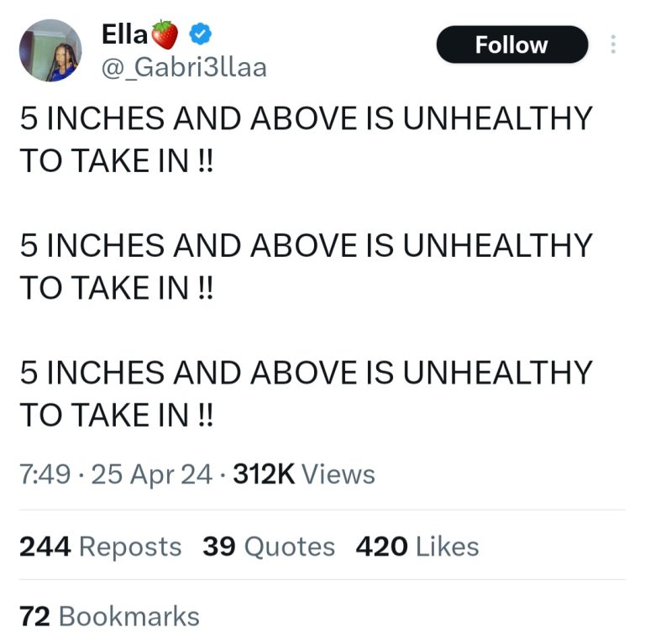Open the 39 Quotes list
This screenshot has width=645, height=644.
pos(268,547)
